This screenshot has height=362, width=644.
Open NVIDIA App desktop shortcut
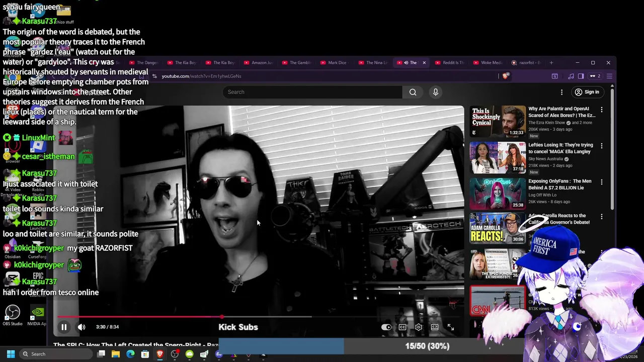tap(37, 315)
